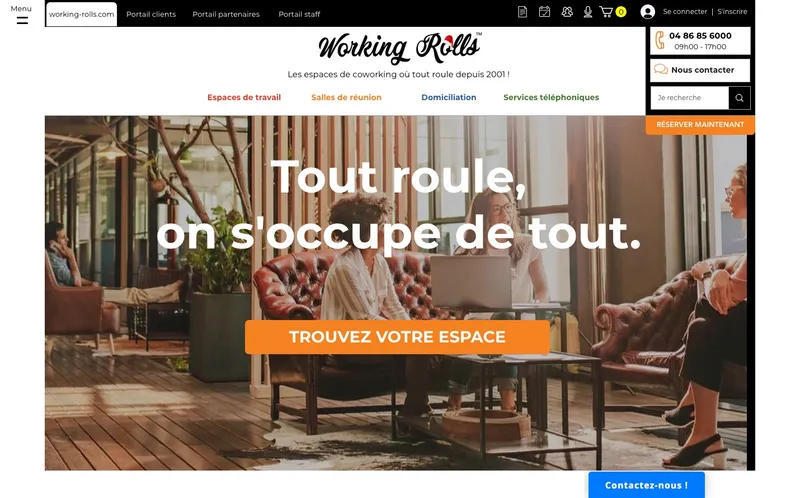
Task: Open the hamburger Menu icon
Action: tap(22, 20)
